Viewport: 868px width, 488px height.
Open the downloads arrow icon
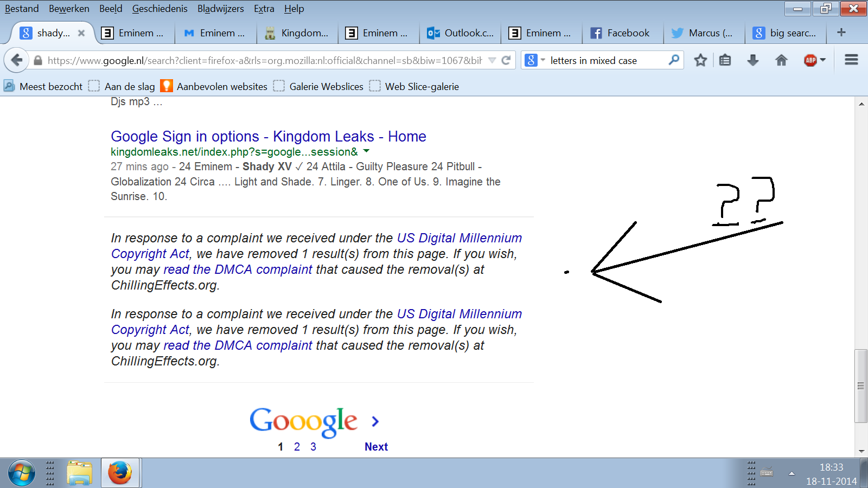click(x=753, y=60)
